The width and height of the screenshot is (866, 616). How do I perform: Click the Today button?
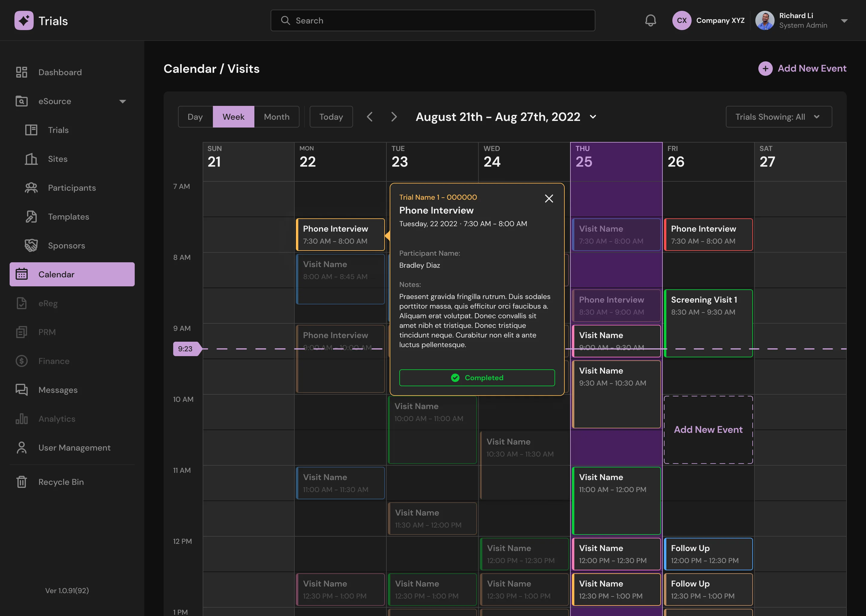(331, 117)
